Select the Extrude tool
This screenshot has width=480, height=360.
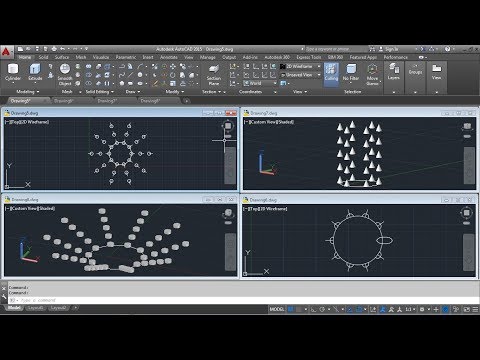pyautogui.click(x=35, y=72)
